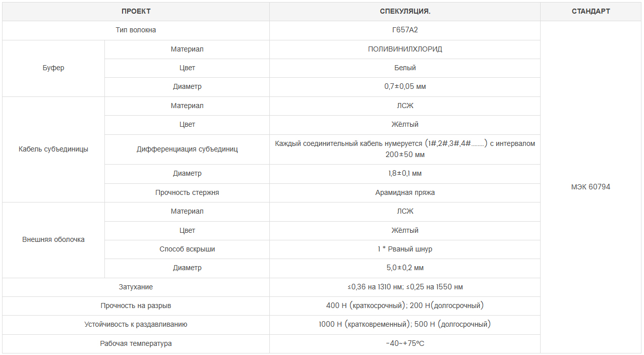This screenshot has height=355, width=644.
Task: Click the 0,7±0,05 мм diameter value
Action: [x=405, y=86]
